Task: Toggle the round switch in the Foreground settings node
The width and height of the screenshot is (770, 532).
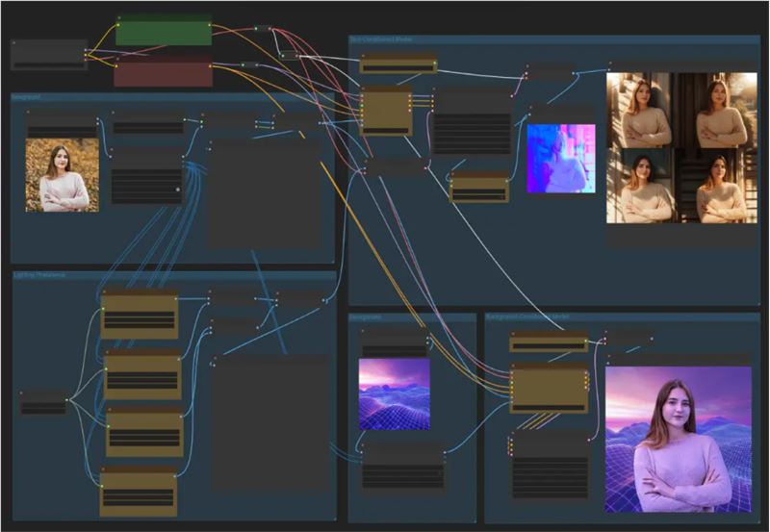Action: click(x=177, y=190)
